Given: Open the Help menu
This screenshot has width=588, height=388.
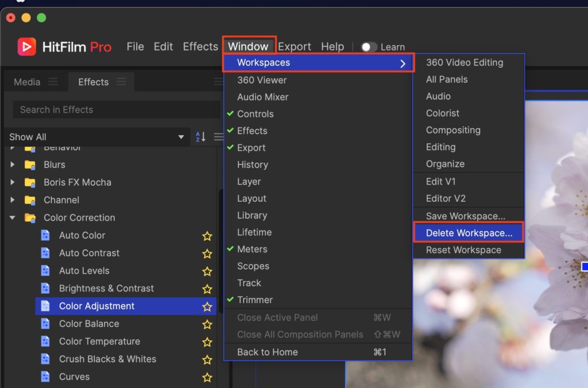Looking at the screenshot, I should pyautogui.click(x=332, y=47).
